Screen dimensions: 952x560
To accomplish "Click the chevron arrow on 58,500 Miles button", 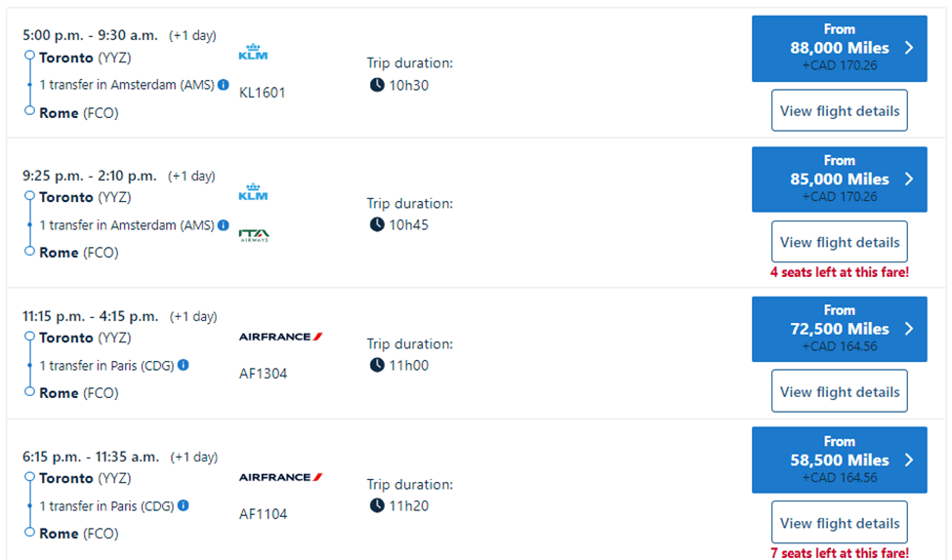I will click(909, 460).
